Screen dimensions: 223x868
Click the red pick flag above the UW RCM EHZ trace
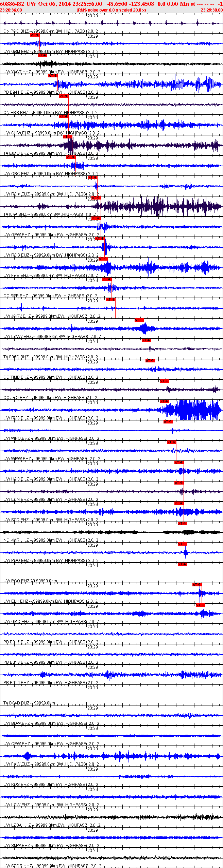(x=93, y=177)
